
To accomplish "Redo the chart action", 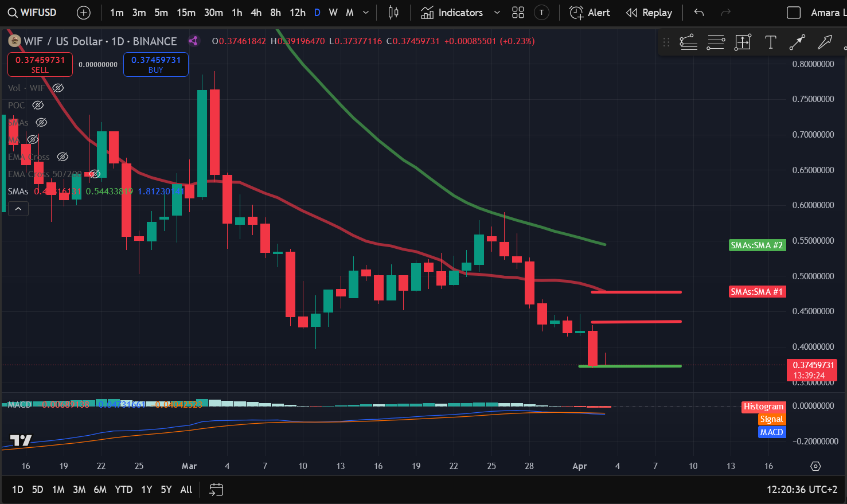I will pyautogui.click(x=725, y=13).
